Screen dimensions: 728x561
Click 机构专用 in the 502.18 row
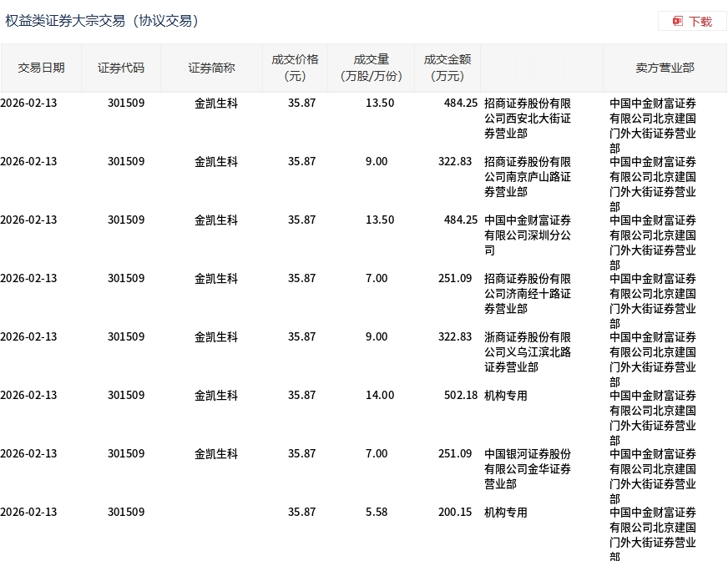pyautogui.click(x=506, y=396)
